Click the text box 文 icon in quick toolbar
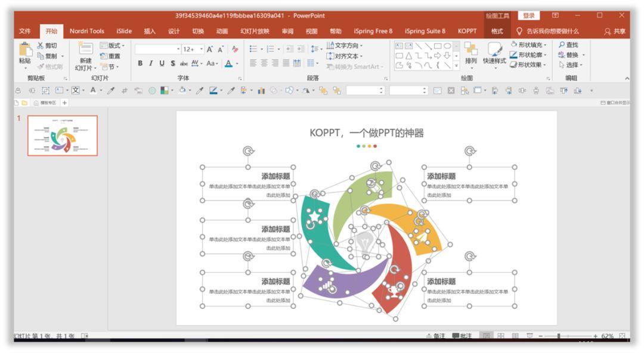This screenshot has height=353, width=644. (x=75, y=91)
